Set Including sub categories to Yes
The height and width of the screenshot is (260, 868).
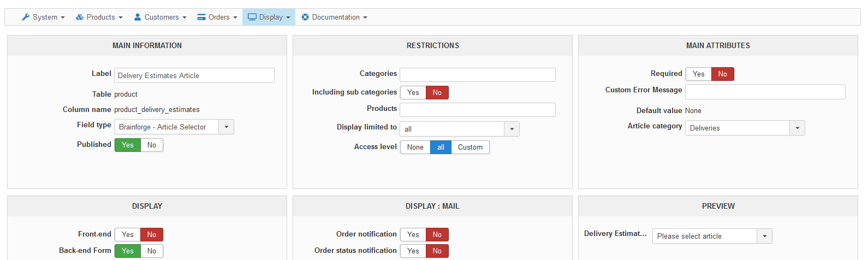pos(413,92)
